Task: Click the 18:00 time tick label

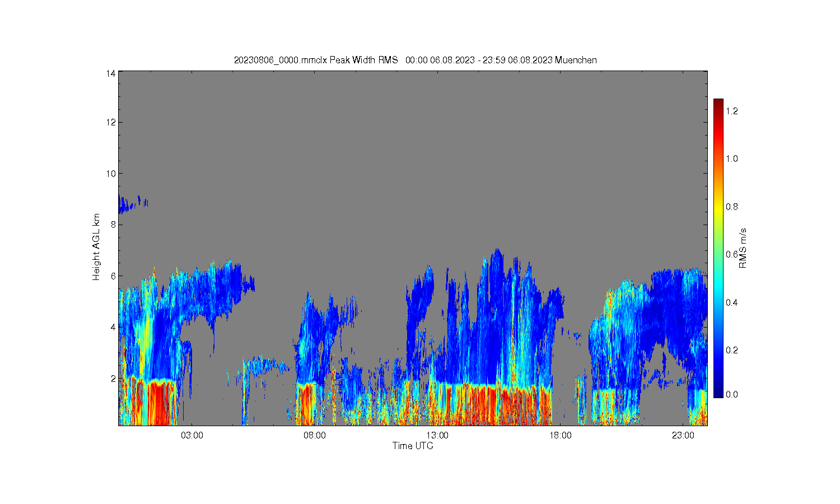Action: click(561, 435)
